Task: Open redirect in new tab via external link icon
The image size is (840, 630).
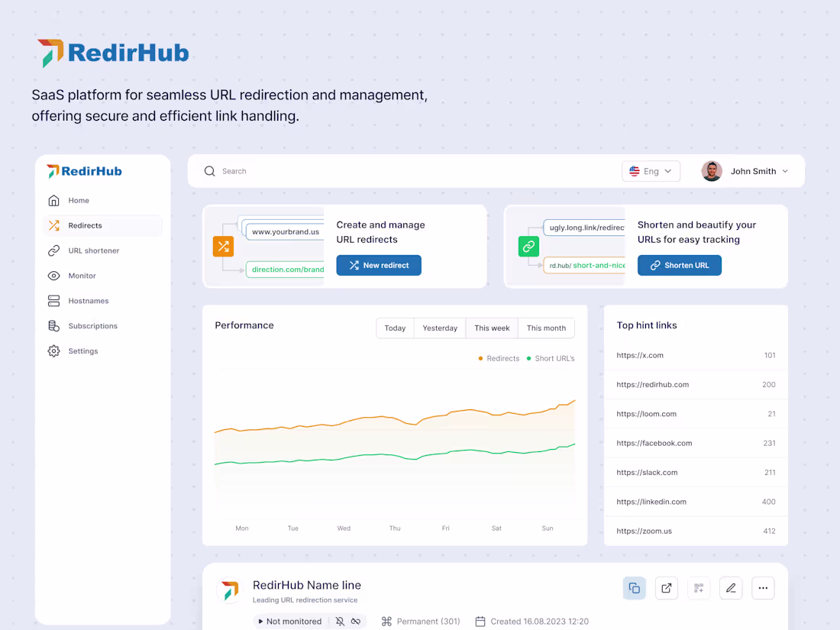Action: [666, 588]
